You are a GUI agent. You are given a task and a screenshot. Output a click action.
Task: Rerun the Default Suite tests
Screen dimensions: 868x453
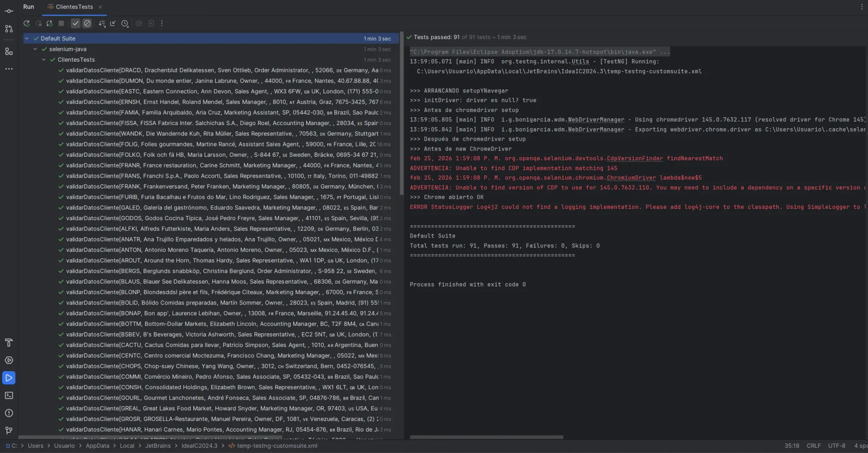[x=26, y=23]
